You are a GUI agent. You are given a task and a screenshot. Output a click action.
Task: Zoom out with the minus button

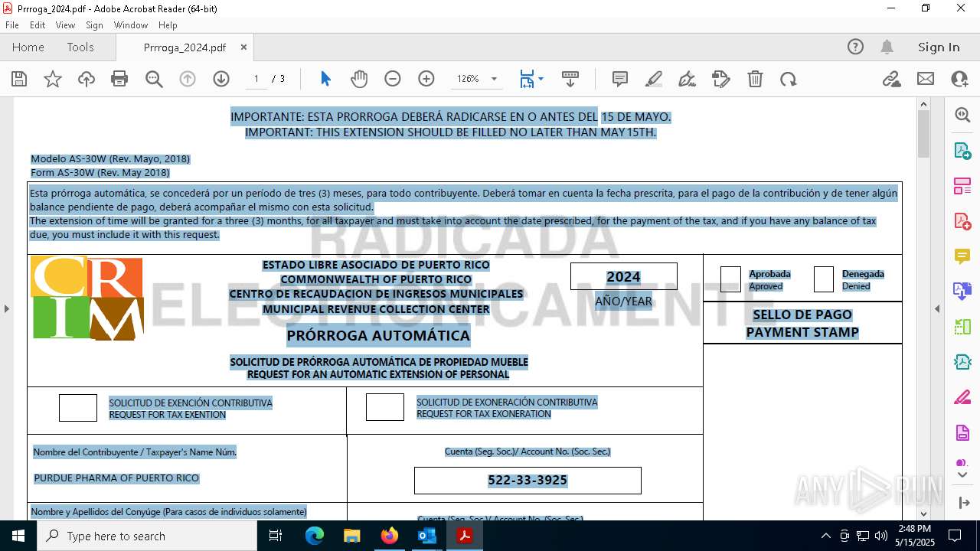[393, 79]
